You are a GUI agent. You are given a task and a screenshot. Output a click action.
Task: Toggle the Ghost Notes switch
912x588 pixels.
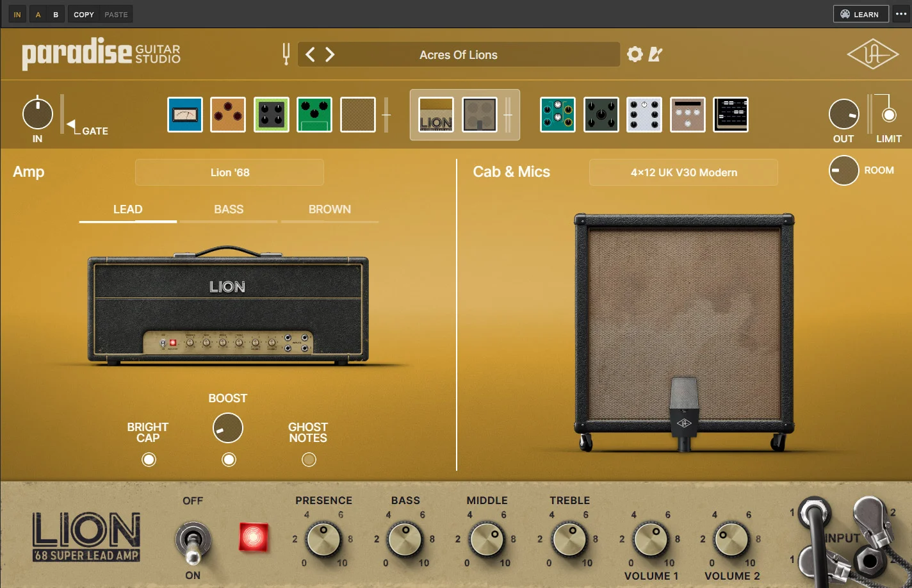[309, 459]
